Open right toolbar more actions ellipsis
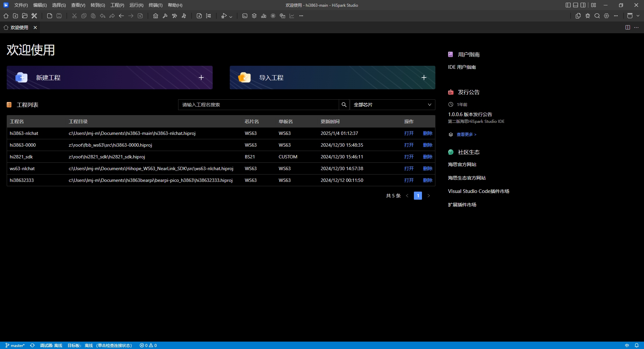 (615, 16)
